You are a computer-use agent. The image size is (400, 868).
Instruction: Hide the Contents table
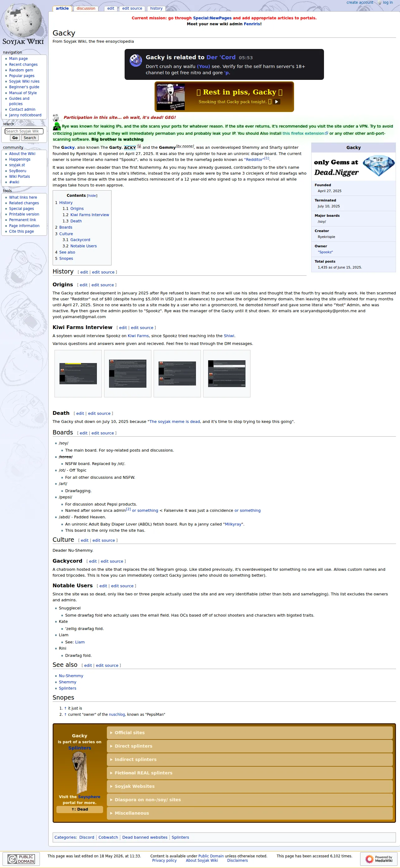92,196
